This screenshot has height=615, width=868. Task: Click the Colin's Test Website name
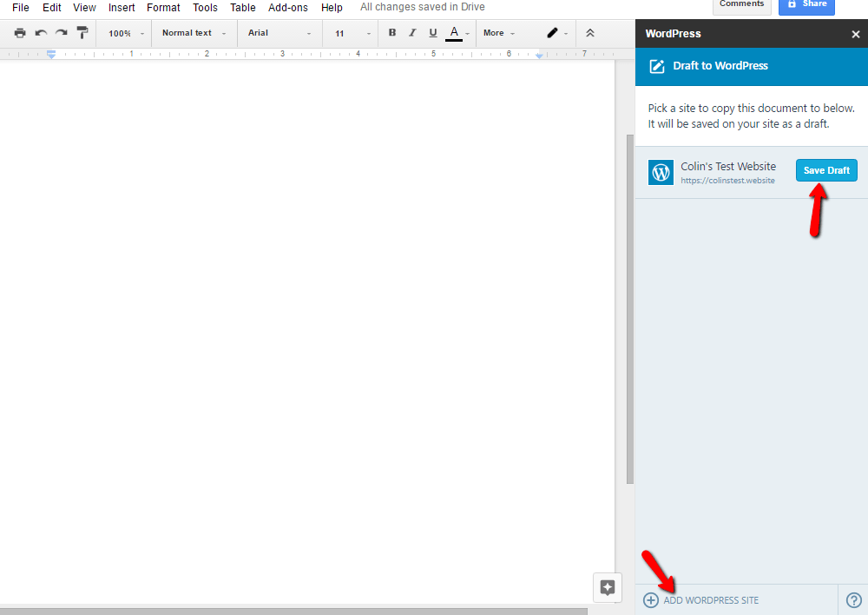coord(728,166)
